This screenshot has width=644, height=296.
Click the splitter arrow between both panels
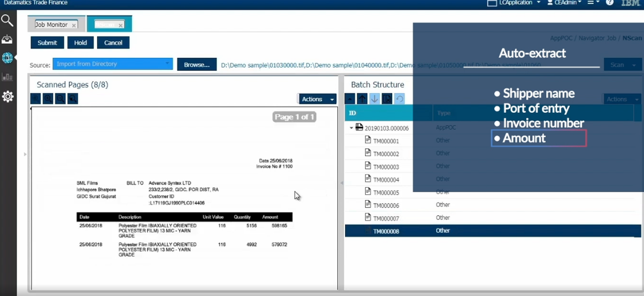[342, 183]
